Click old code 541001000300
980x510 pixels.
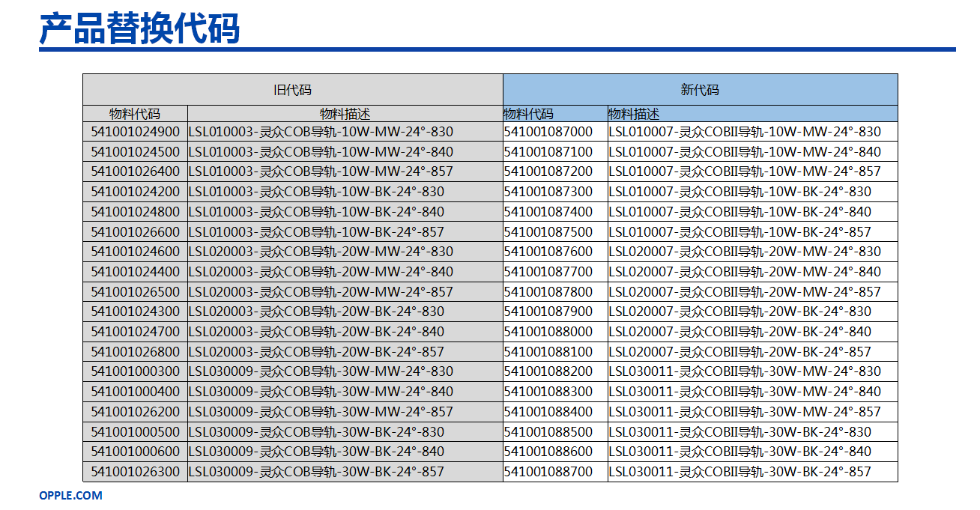(136, 371)
